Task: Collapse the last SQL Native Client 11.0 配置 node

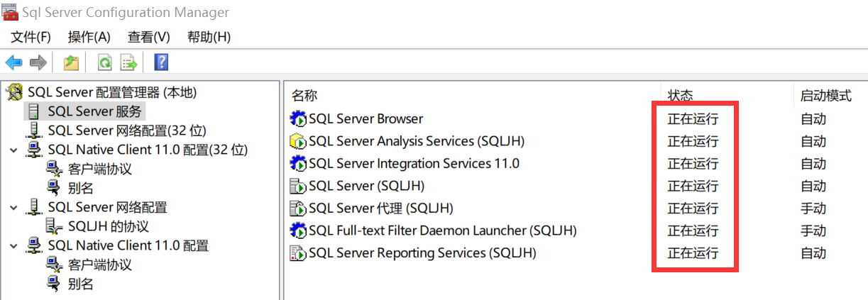Action: [13, 246]
